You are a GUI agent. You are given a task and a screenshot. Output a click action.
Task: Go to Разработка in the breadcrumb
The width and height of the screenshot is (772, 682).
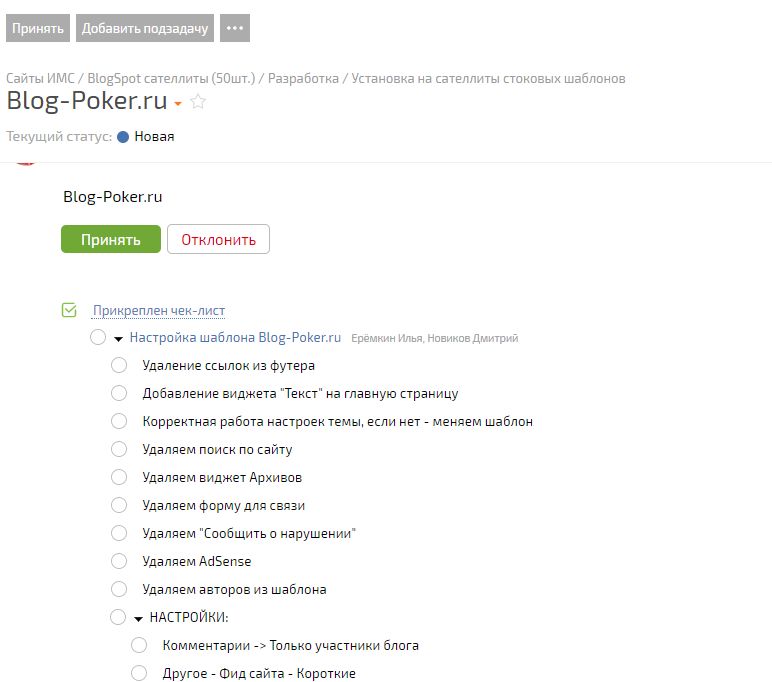coord(301,78)
